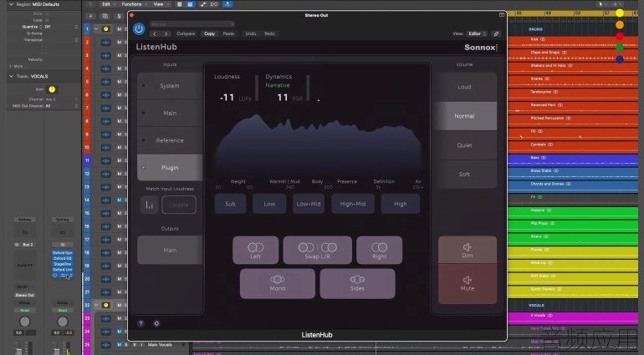Click the up arrow icon left of Edit

91,4
